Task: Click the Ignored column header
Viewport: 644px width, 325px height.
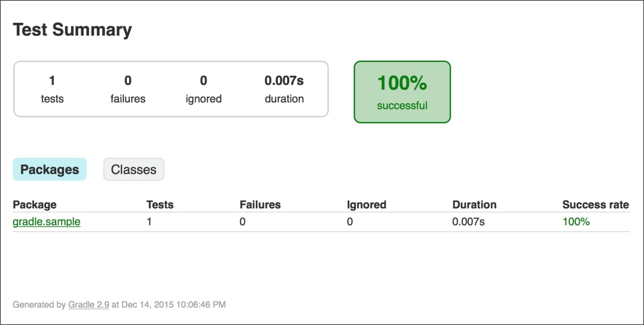Action: pyautogui.click(x=366, y=204)
